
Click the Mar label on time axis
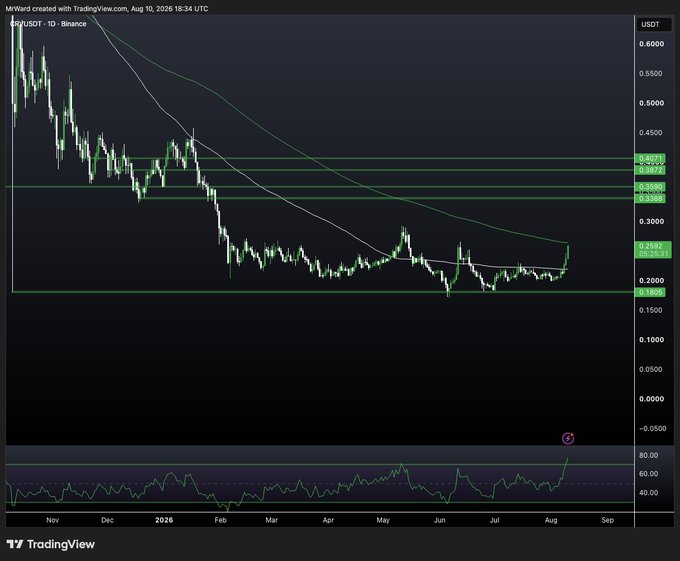(x=271, y=520)
